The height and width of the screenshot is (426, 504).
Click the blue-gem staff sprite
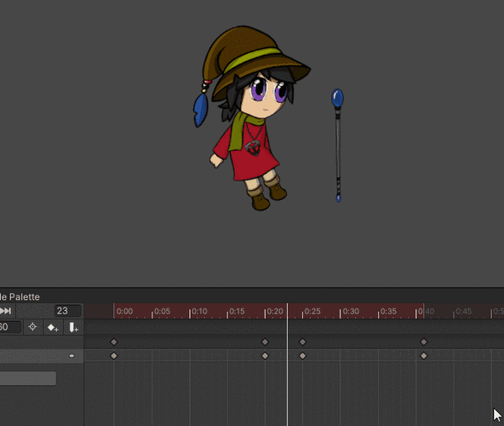tap(337, 146)
